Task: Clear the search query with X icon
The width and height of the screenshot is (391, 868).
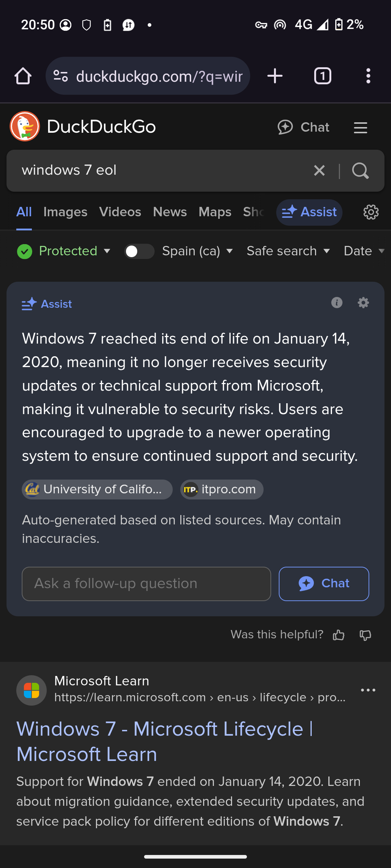Action: 319,170
